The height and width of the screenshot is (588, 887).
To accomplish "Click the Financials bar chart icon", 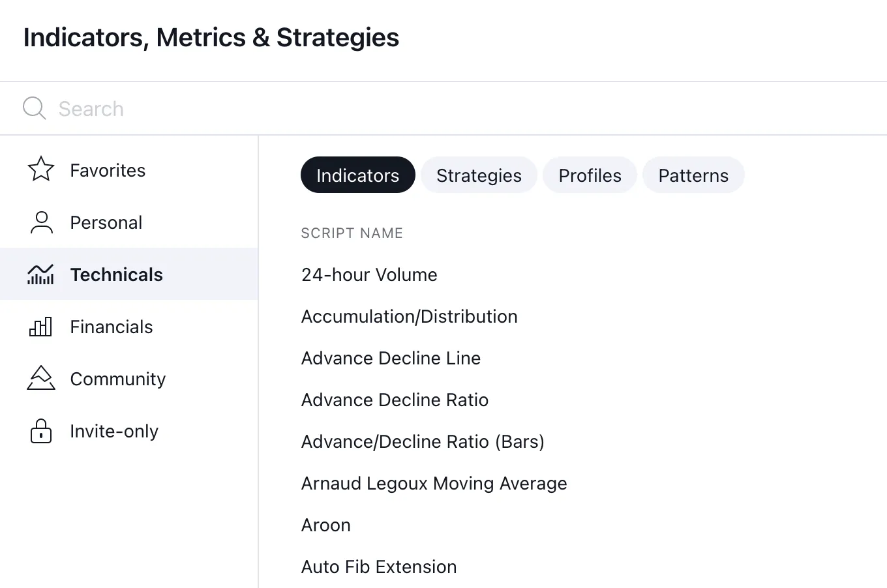I will 40,327.
